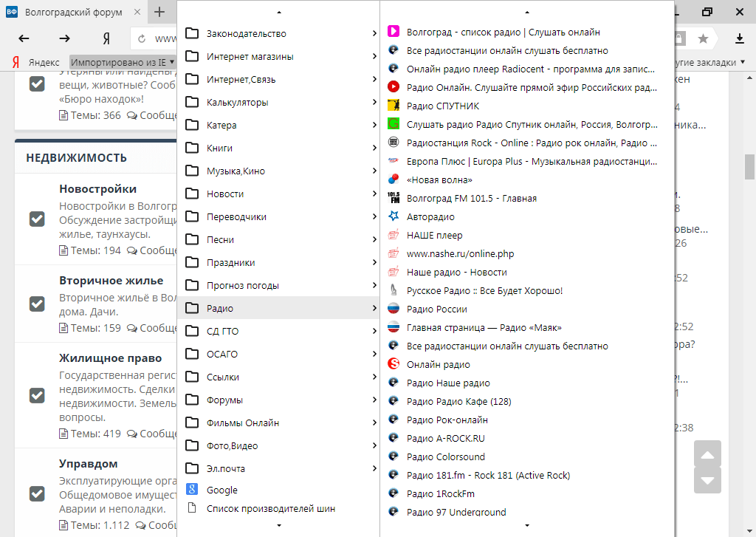Toggle the Новостройки forum checkbox
Screen dimensions: 756x537
(37, 219)
